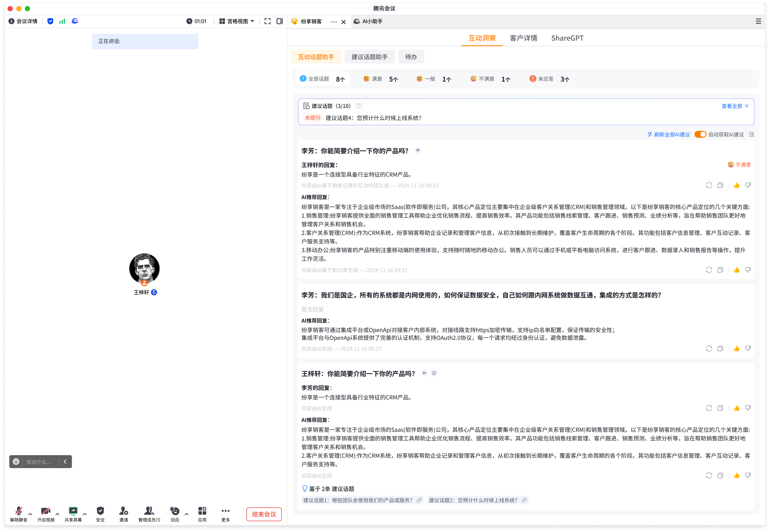Filter topics by 不满意 1个
The image size is (770, 532).
click(x=490, y=79)
